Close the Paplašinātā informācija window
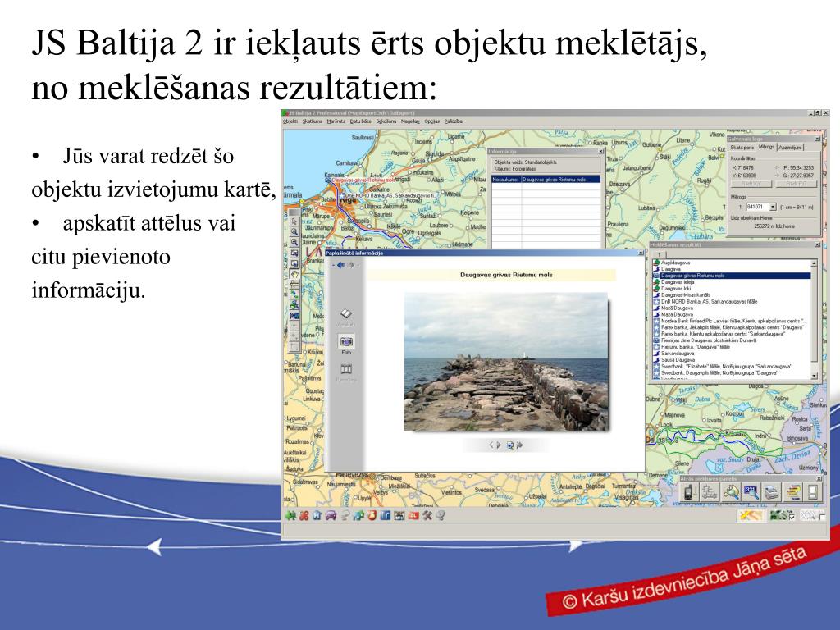The height and width of the screenshot is (630, 840). (x=640, y=253)
